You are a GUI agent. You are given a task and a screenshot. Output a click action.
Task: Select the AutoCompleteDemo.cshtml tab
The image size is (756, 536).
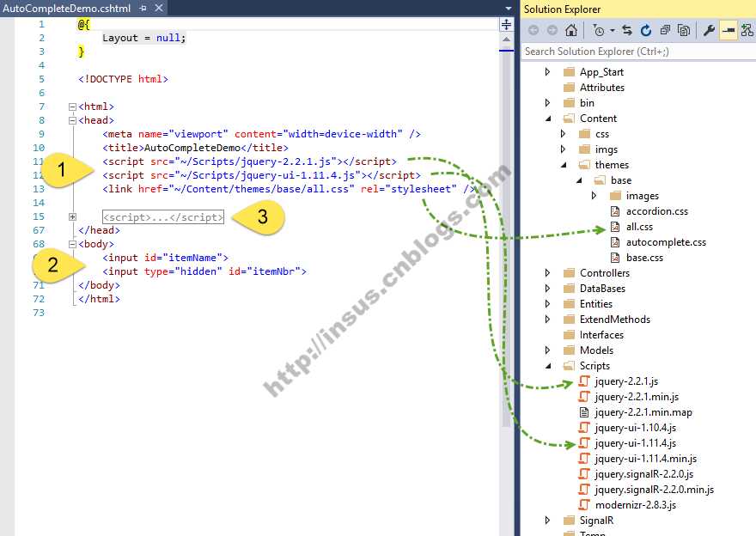pos(66,9)
